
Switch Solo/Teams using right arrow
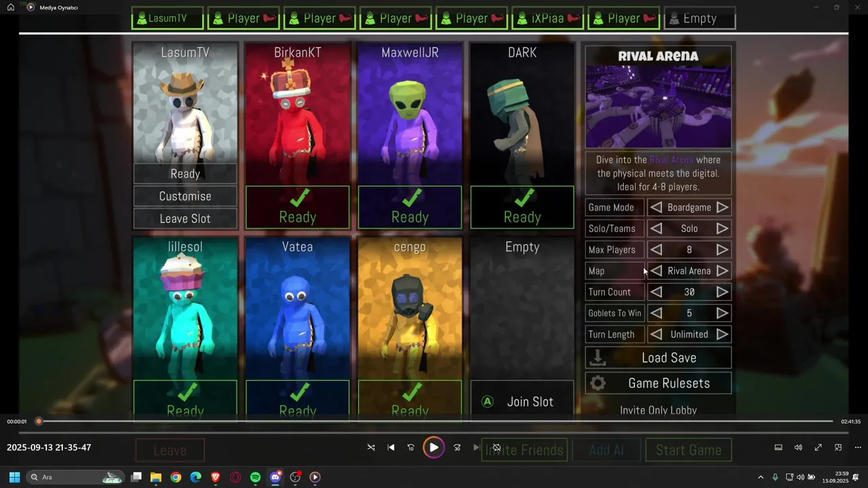tap(722, 228)
